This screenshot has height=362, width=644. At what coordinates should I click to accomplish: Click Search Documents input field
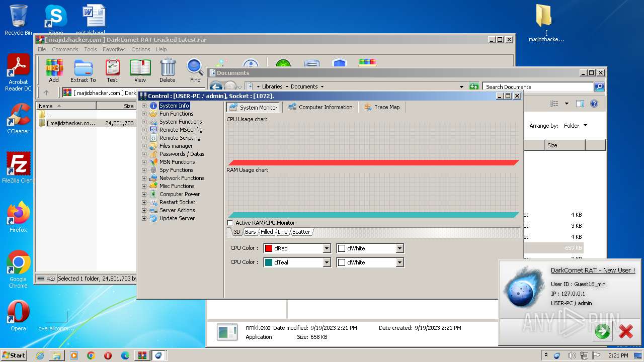(538, 87)
